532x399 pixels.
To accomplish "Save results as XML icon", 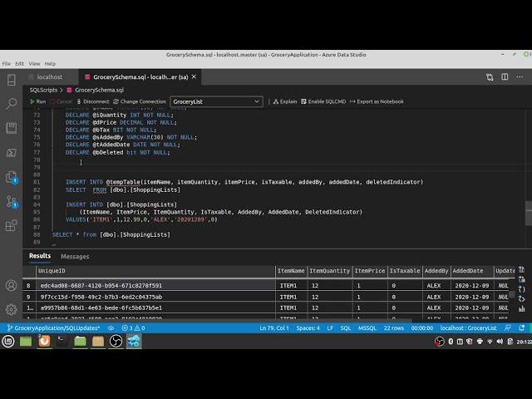I will click(521, 299).
